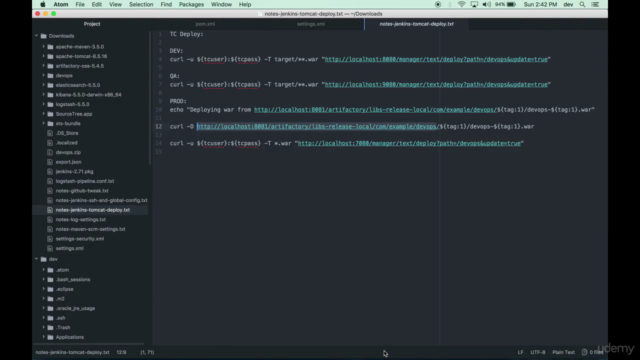Click the .Trash folder icon
This screenshot has width=640, height=360.
[50, 327]
